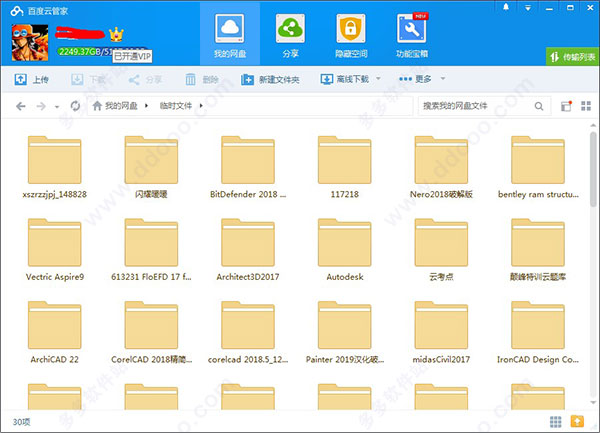The image size is (600, 433).
Task: Click the 30项 item count
Action: [x=21, y=422]
